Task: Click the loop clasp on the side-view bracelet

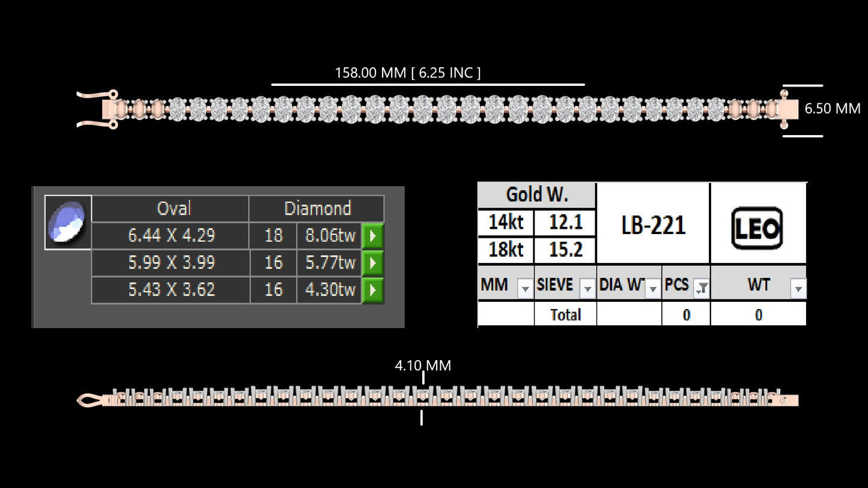Action: click(x=90, y=400)
